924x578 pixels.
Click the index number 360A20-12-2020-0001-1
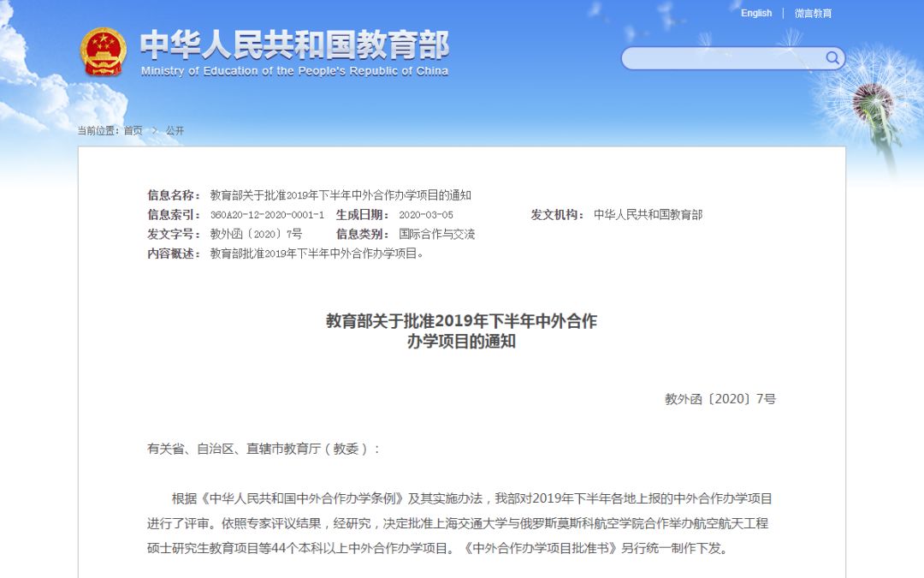(267, 215)
